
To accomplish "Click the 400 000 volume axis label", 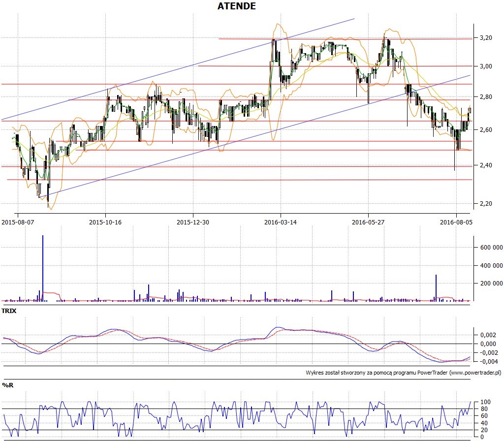I will click(492, 265).
